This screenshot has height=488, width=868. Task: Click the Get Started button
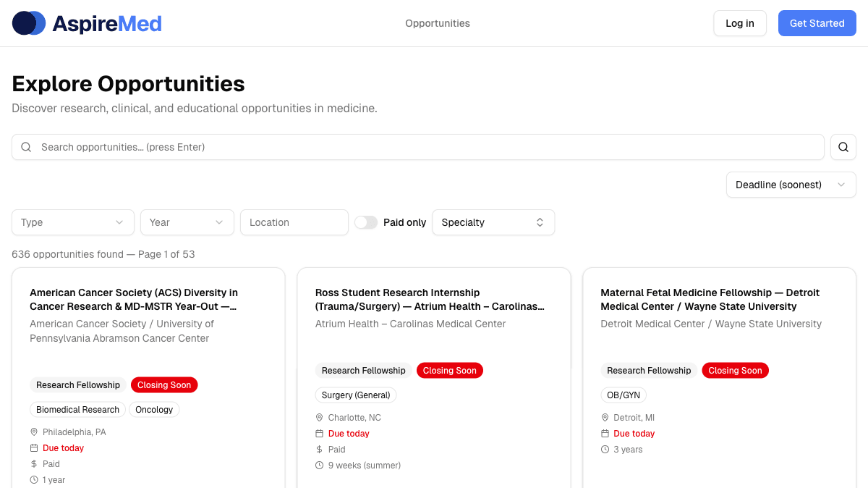[x=817, y=22]
